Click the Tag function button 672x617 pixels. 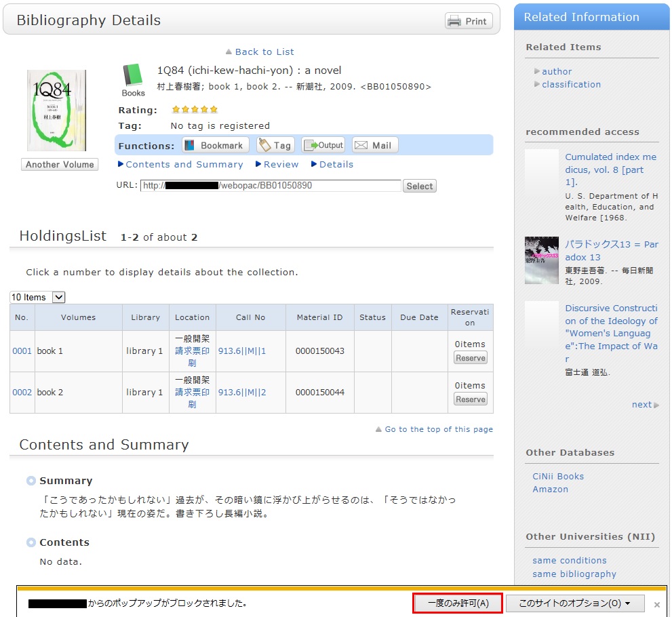pyautogui.click(x=275, y=145)
